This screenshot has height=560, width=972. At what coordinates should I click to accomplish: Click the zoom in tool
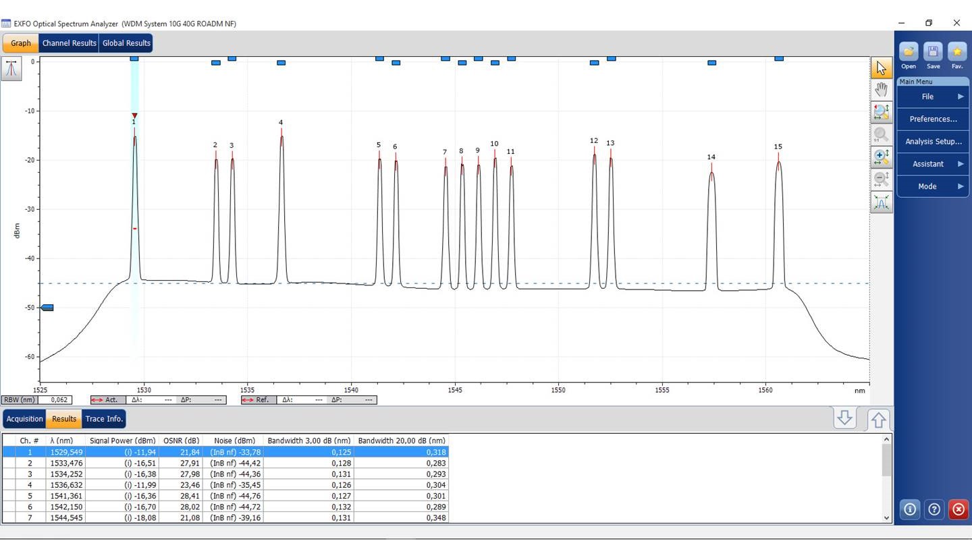point(881,157)
